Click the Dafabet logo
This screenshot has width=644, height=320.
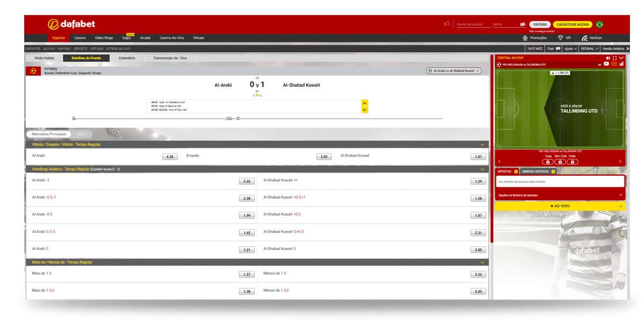pos(71,24)
